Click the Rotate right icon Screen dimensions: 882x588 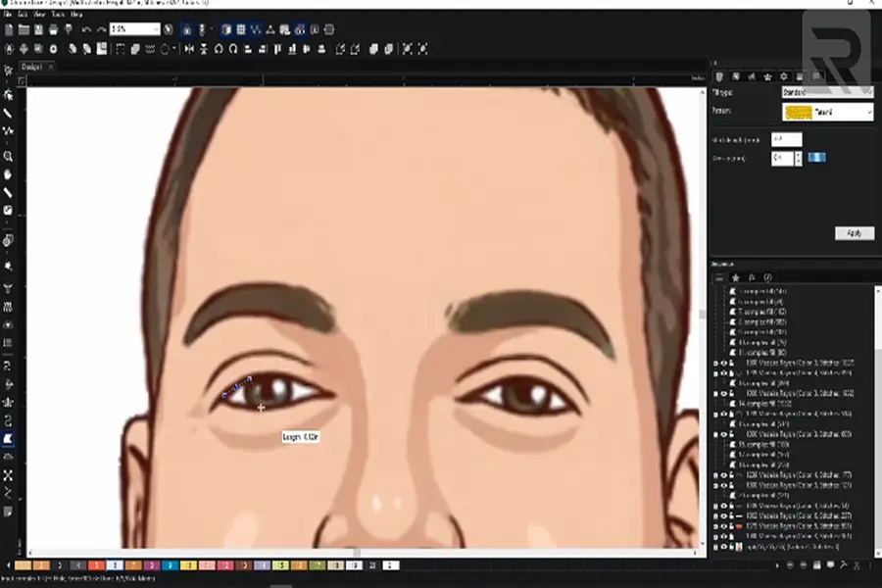coord(233,50)
